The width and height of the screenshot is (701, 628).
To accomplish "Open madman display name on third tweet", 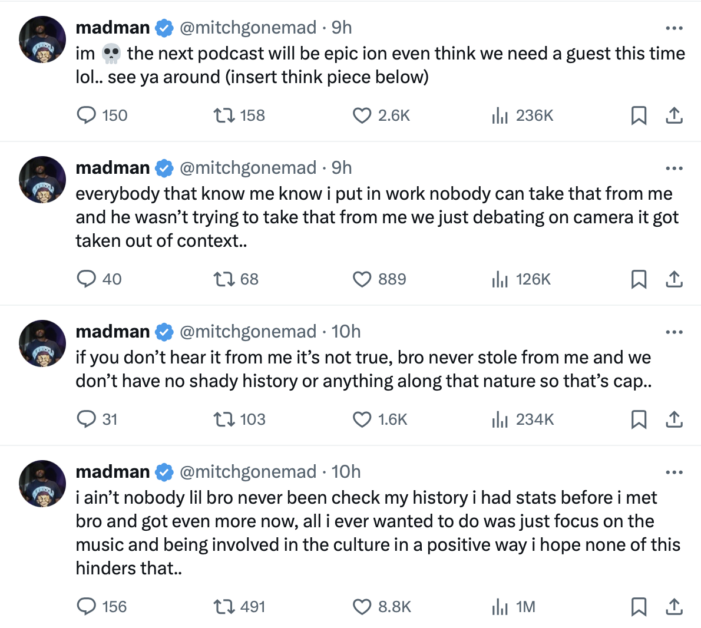I will pyautogui.click(x=113, y=332).
